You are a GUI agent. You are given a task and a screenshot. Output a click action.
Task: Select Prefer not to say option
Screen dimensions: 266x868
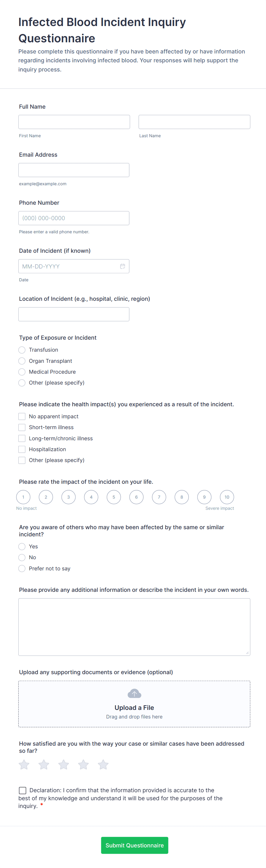[22, 568]
